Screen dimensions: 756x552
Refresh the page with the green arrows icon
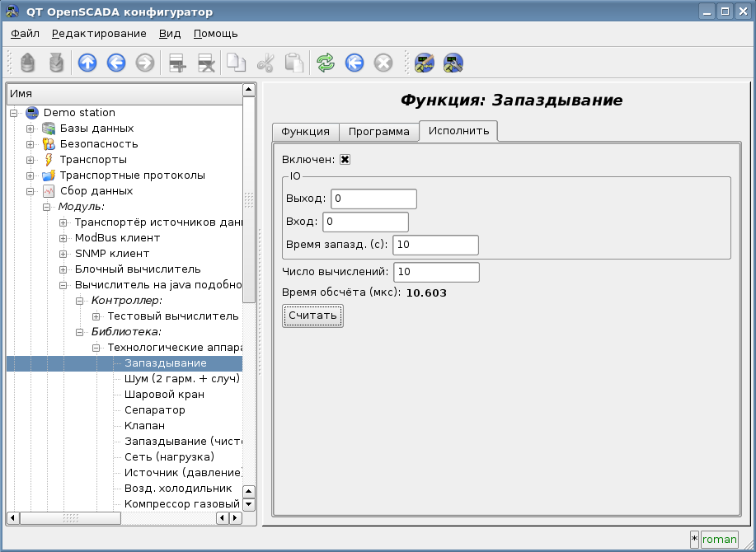[326, 63]
